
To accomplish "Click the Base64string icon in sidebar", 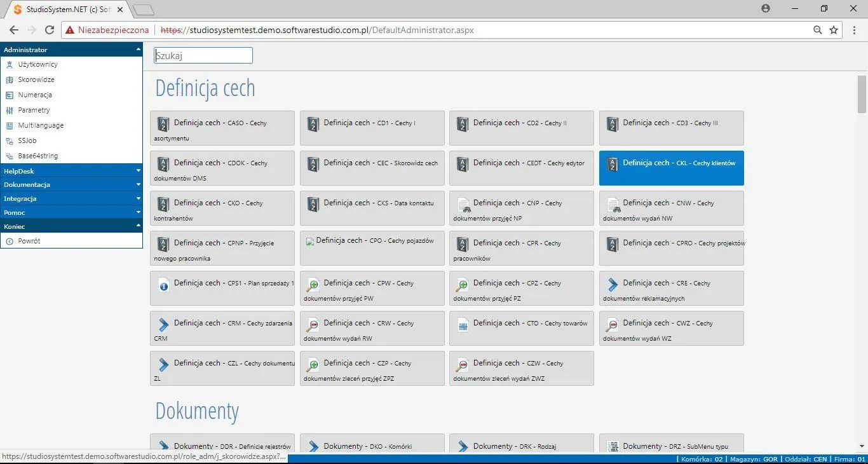I will pos(10,156).
